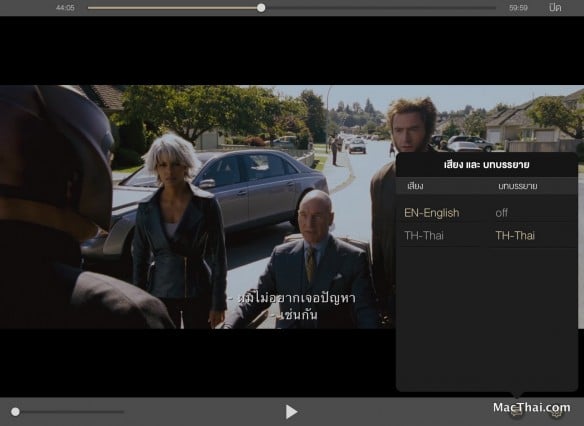Select TH-Thai subtitle option
Screen dimensions: 584x426
pos(515,235)
